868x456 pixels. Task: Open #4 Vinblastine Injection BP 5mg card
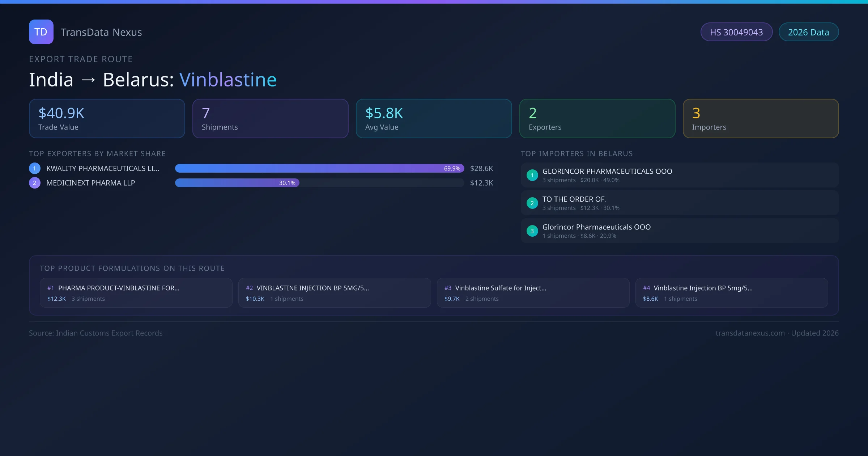coord(732,293)
